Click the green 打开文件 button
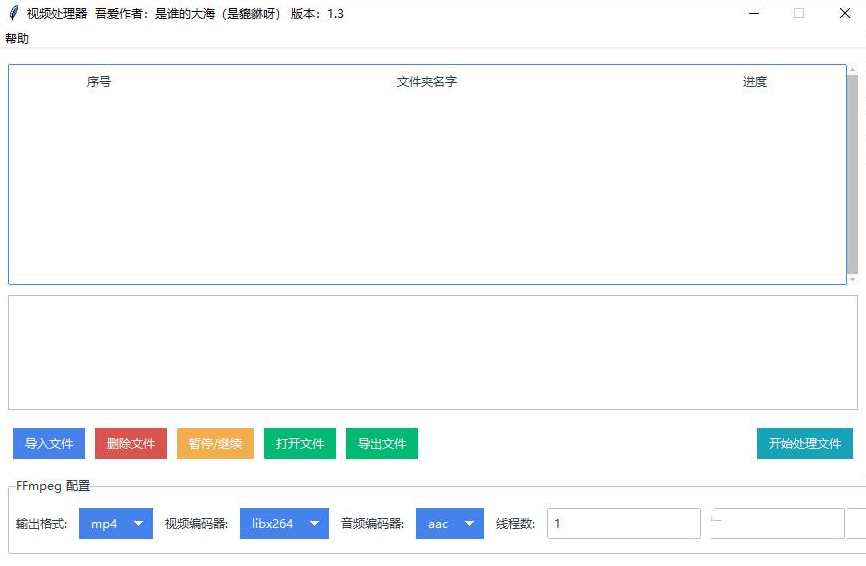This screenshot has height=566, width=866. coord(300,443)
